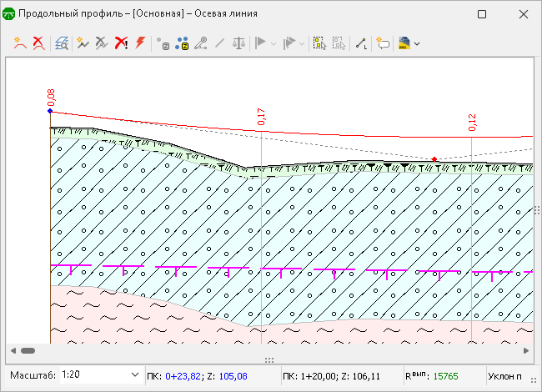Click the create new profile curve icon
The height and width of the screenshot is (392, 542).
coord(18,42)
